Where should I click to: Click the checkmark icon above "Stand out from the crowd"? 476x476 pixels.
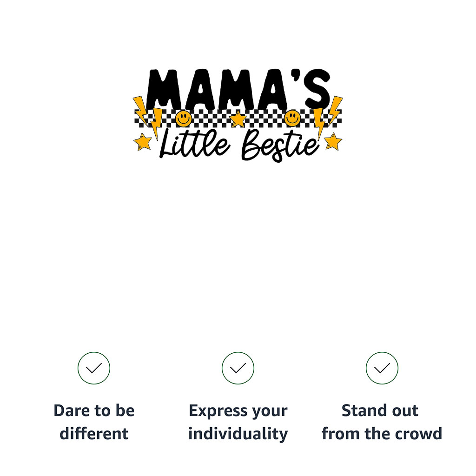click(x=382, y=368)
